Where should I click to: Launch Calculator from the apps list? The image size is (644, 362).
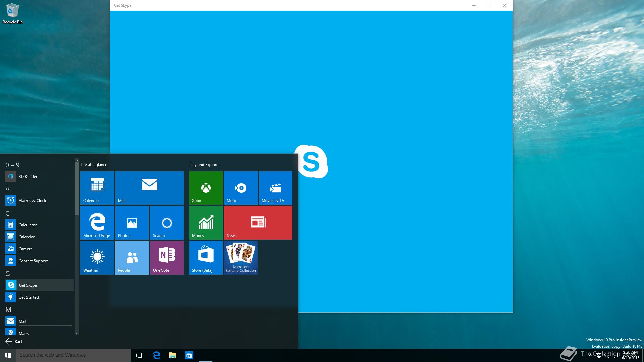coord(40,225)
